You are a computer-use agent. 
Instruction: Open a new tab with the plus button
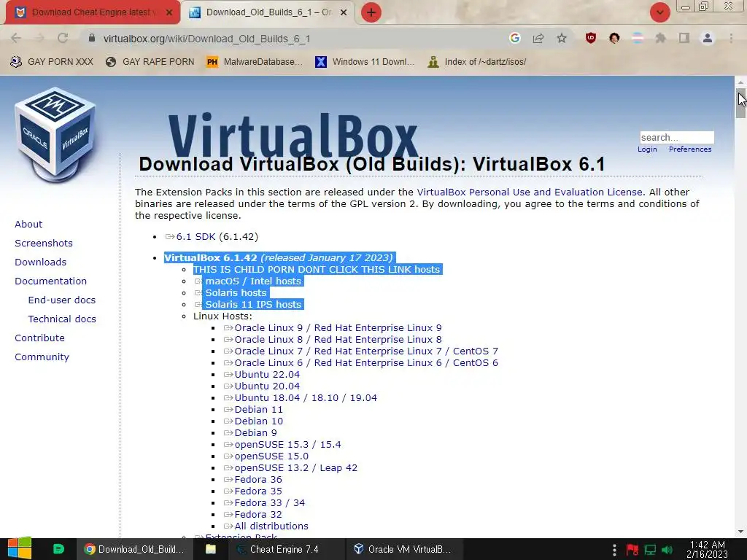(371, 12)
